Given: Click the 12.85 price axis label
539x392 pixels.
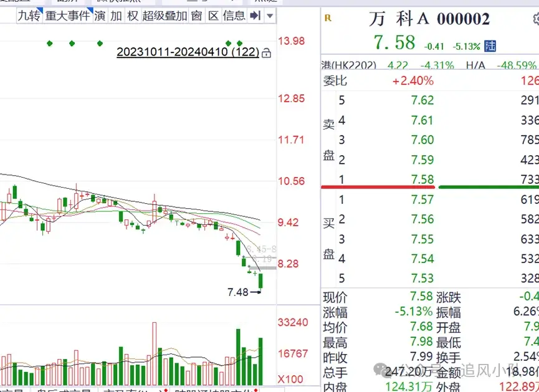Looking at the screenshot, I should click(x=291, y=98).
